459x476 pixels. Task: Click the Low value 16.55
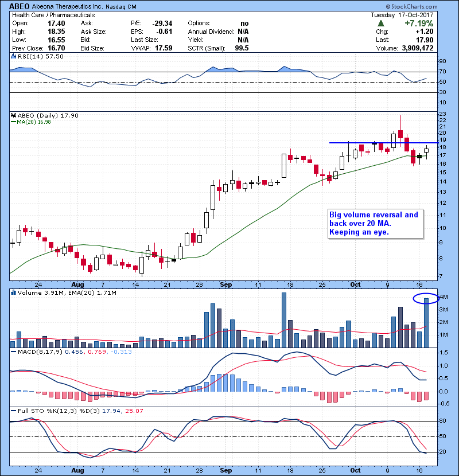[x=56, y=40]
